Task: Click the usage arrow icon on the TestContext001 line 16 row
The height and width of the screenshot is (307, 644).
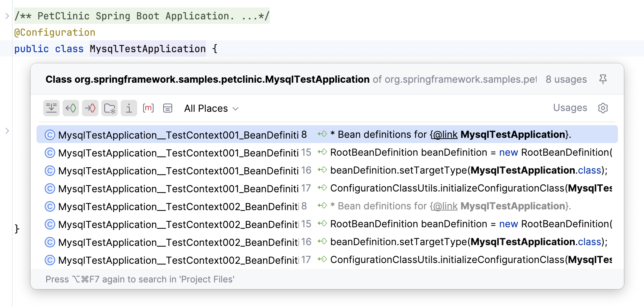Action: pos(322,170)
